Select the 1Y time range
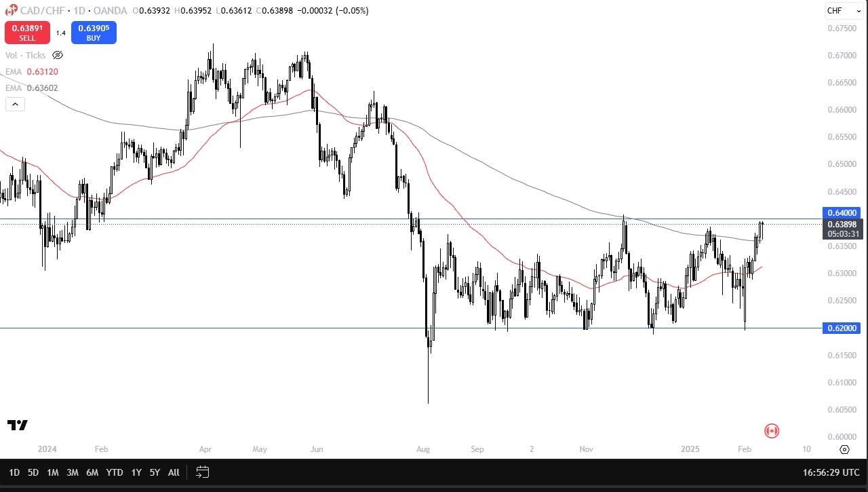The width and height of the screenshot is (868, 492). [x=136, y=472]
